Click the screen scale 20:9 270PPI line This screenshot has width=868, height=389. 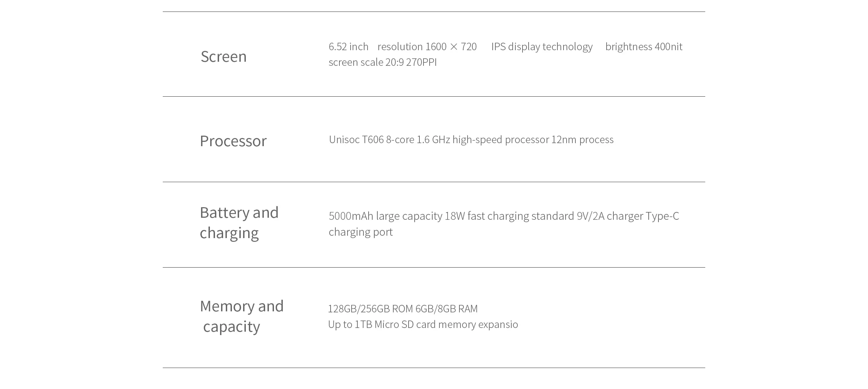383,62
